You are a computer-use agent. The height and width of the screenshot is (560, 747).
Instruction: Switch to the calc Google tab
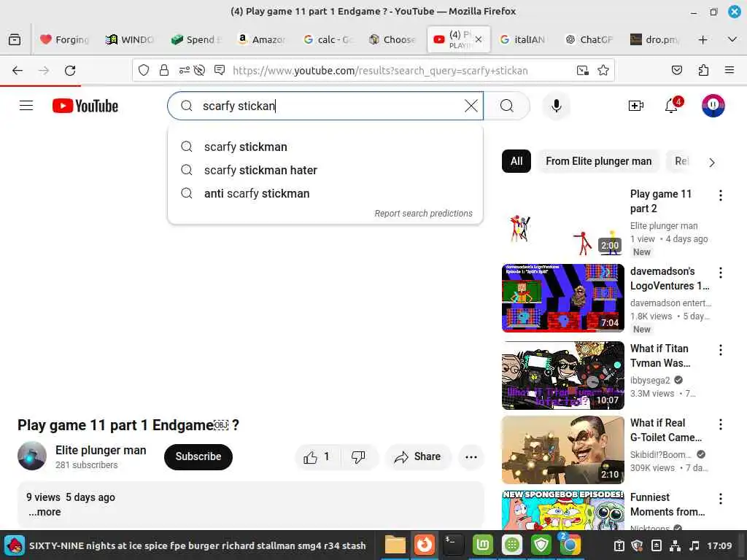327,39
